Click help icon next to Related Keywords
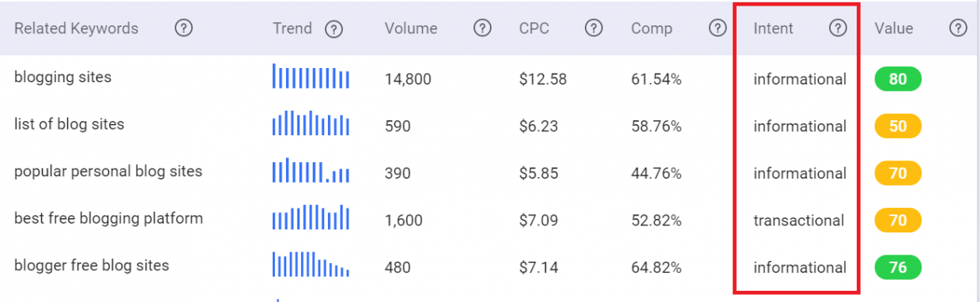 pyautogui.click(x=184, y=28)
